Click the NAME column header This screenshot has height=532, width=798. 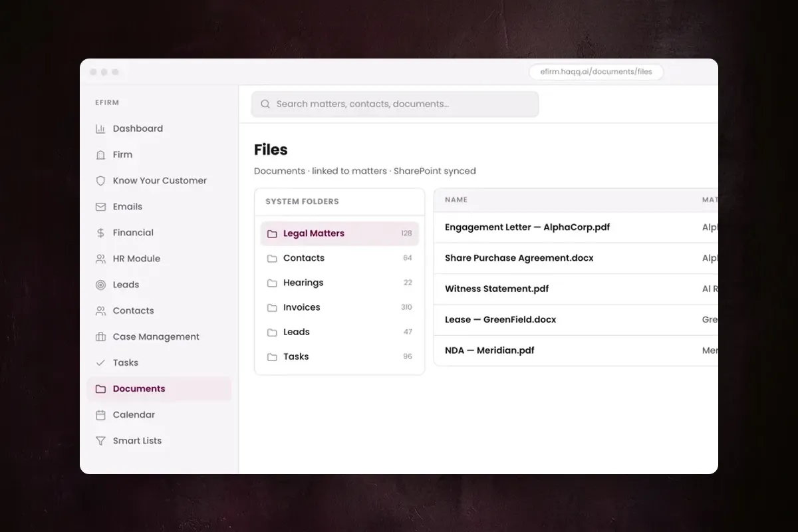click(456, 199)
